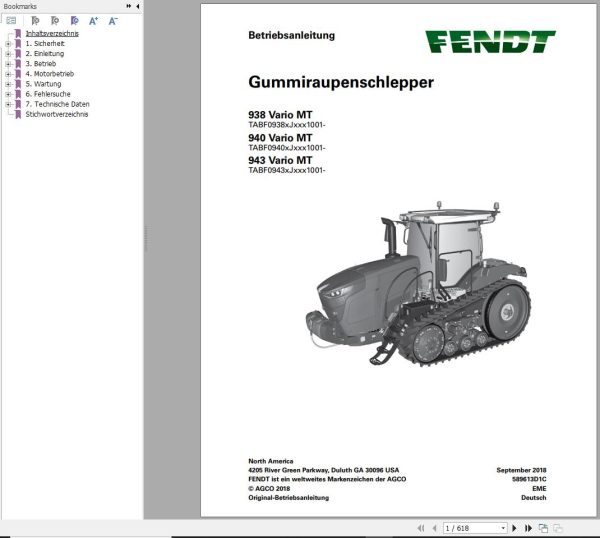Viewport: 600px width, 538px height.
Task: Jump to the last page
Action: 528,528
